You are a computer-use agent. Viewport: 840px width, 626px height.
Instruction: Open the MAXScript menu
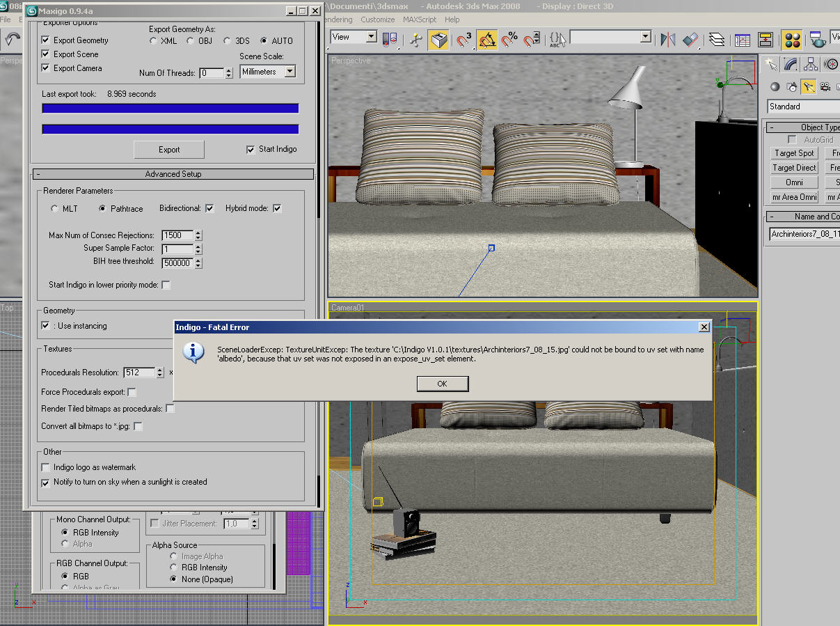(x=420, y=19)
